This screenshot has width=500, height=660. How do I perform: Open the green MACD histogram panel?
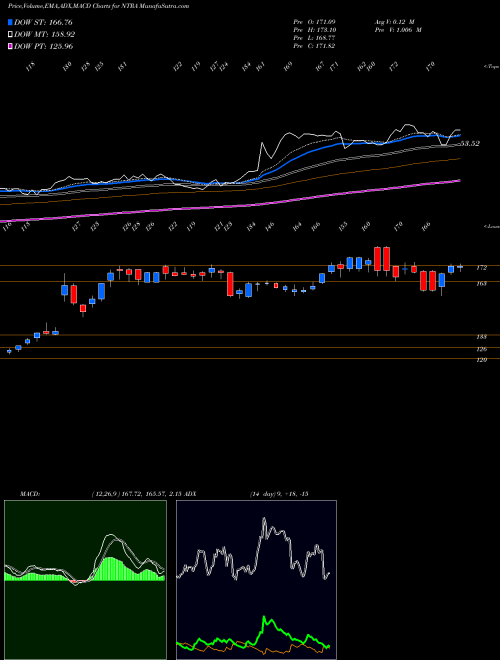pos(85,580)
